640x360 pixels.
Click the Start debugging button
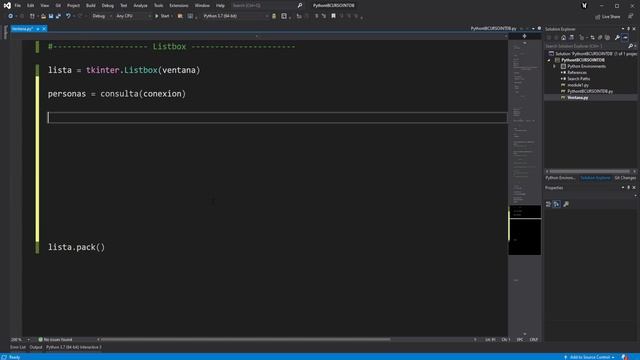[163, 16]
